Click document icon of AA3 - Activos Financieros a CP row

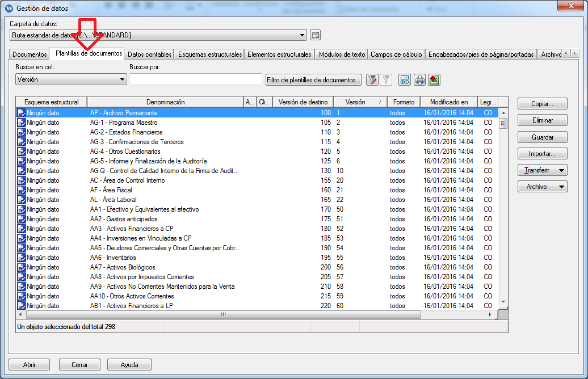click(22, 229)
